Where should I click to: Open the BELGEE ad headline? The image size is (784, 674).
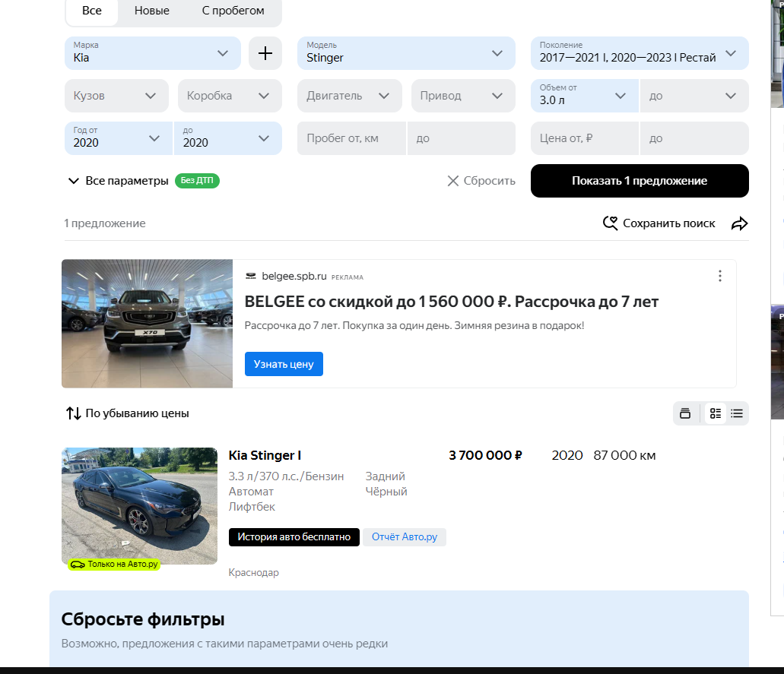click(x=451, y=302)
